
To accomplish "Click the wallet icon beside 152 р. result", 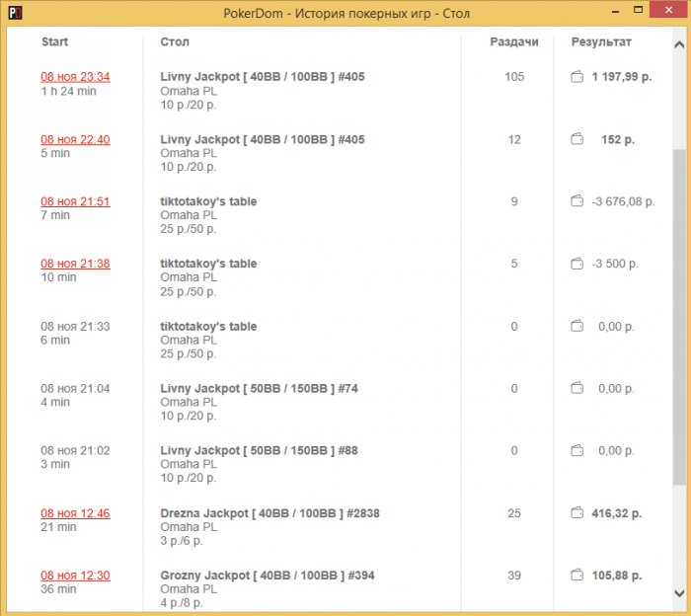I will click(x=577, y=139).
